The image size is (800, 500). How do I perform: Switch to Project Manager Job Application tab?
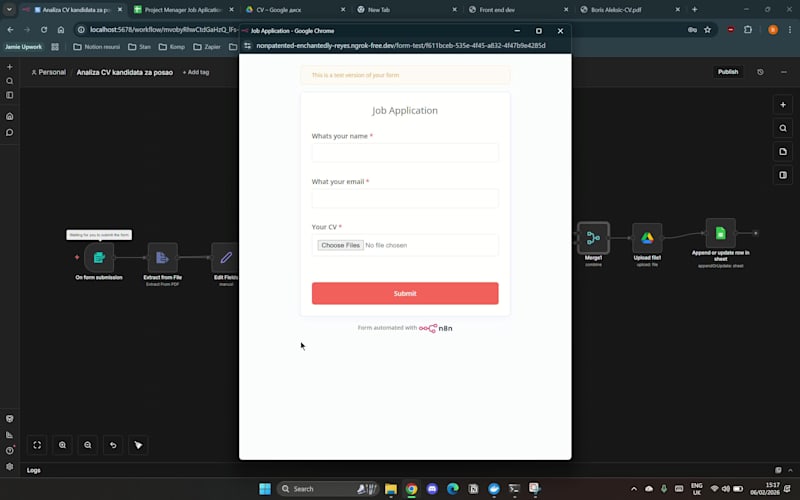click(183, 10)
